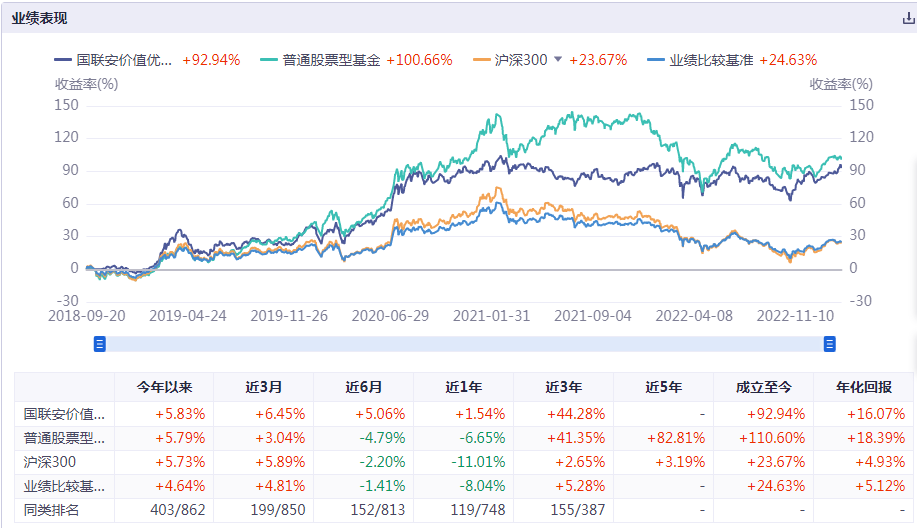Click the date range slider track
This screenshot has height=528, width=917.
click(464, 344)
